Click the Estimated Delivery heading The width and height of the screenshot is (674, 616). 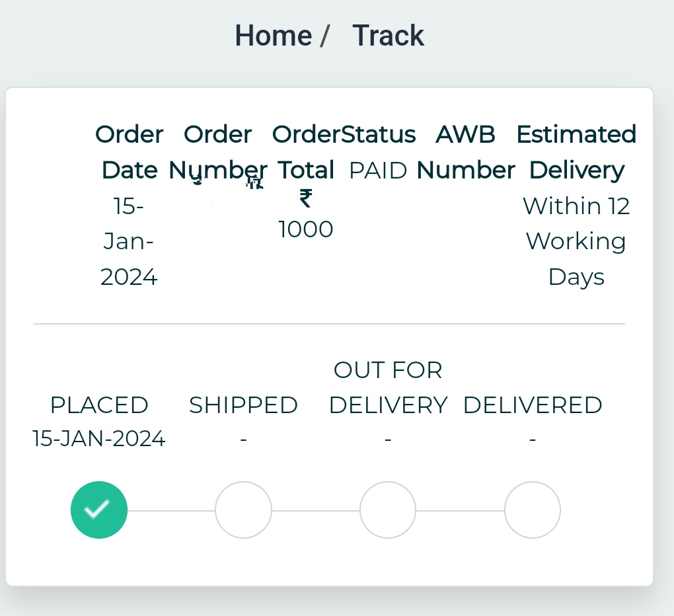pyautogui.click(x=576, y=152)
